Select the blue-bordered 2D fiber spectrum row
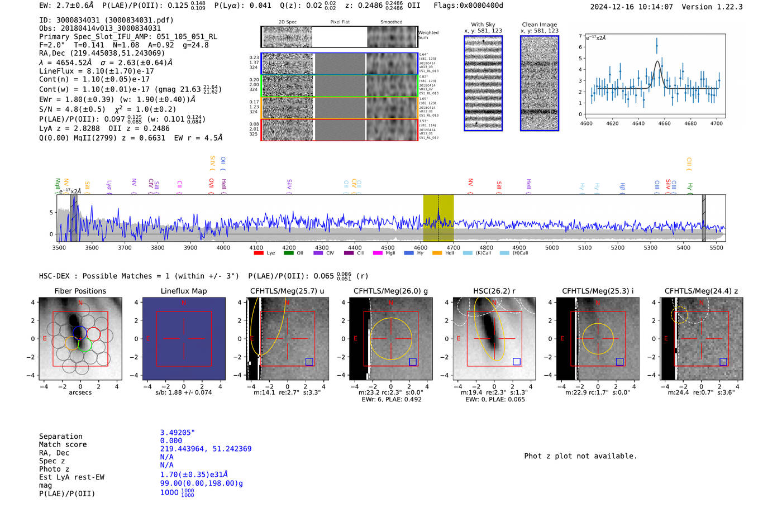Image resolution: width=782 pixels, height=532 pixels. click(x=340, y=64)
